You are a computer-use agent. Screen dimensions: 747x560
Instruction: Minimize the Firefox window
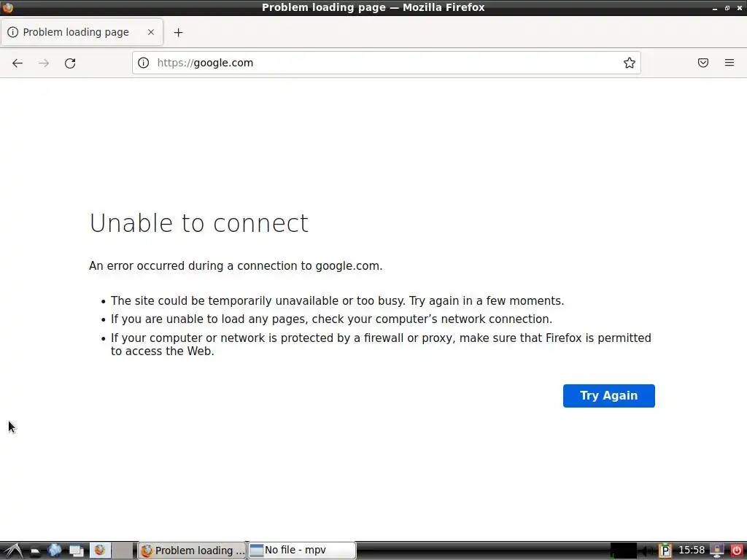pos(715,8)
